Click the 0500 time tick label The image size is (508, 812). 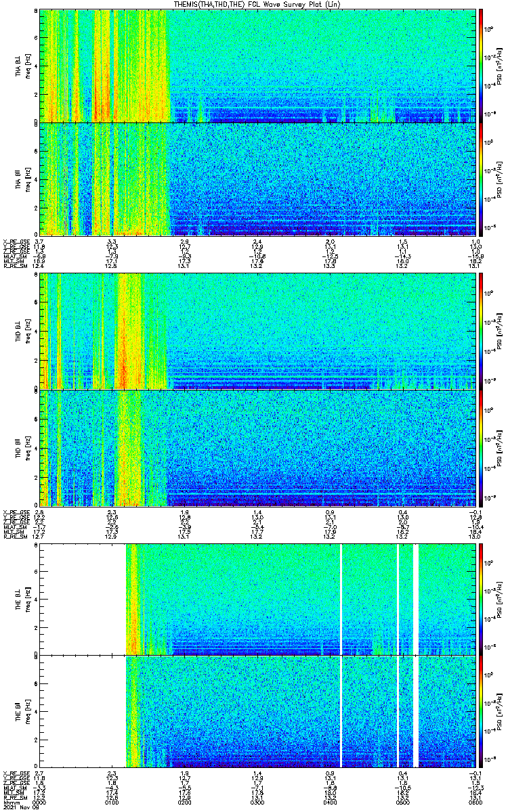(x=403, y=801)
